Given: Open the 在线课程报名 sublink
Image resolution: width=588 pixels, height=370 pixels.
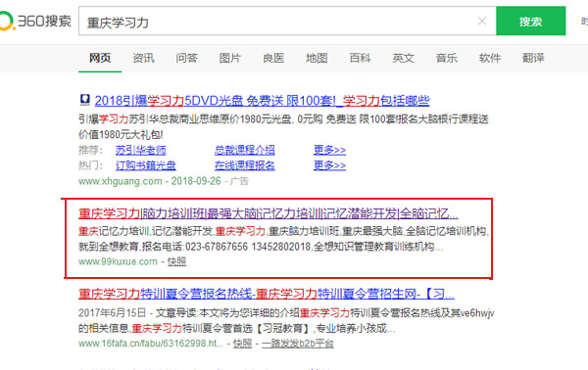Looking at the screenshot, I should click(244, 165).
